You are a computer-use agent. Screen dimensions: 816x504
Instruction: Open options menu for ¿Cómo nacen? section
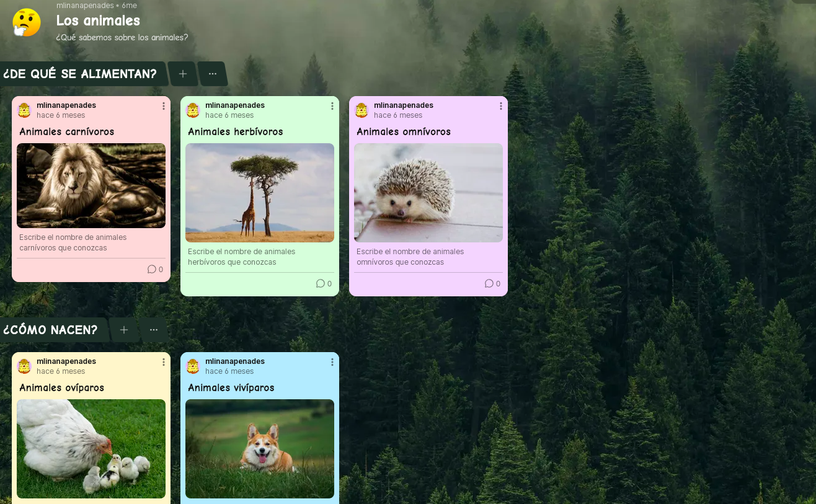154,330
